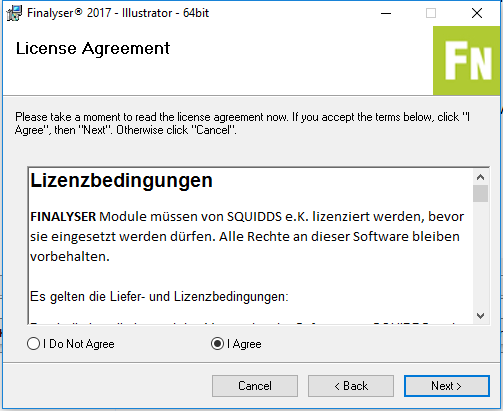
Task: Click the license text scrollbar thumb
Action: coord(480,194)
